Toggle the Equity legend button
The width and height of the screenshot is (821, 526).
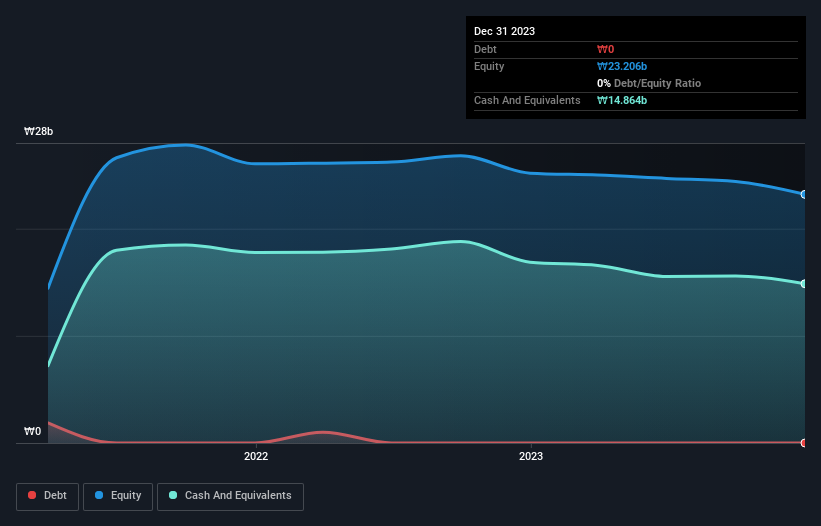pyautogui.click(x=118, y=496)
